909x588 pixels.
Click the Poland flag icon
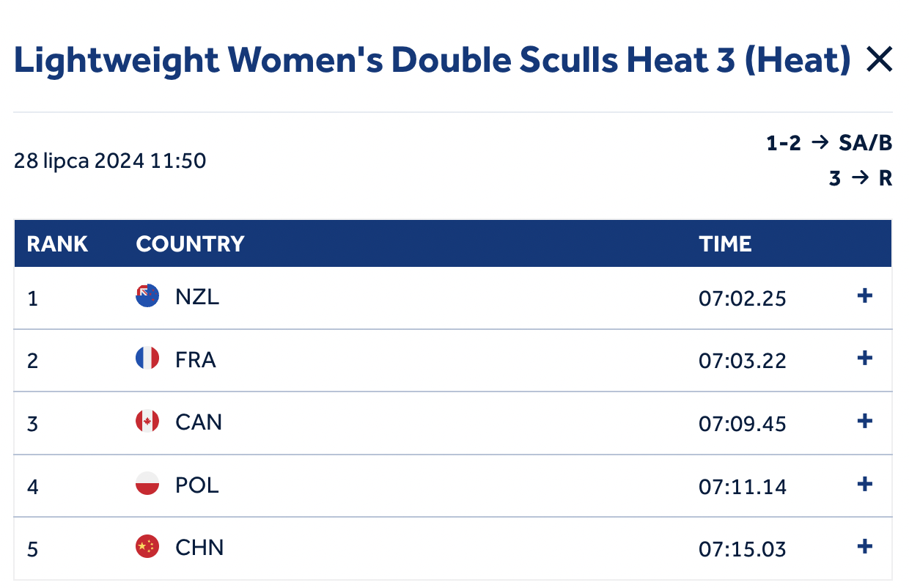[147, 484]
